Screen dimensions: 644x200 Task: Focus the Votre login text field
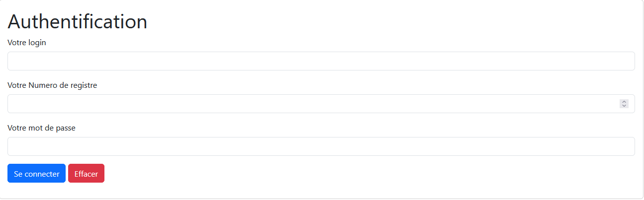321,61
